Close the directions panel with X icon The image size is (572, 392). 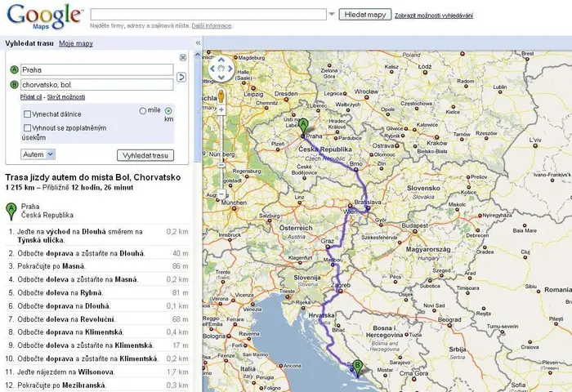point(183,58)
